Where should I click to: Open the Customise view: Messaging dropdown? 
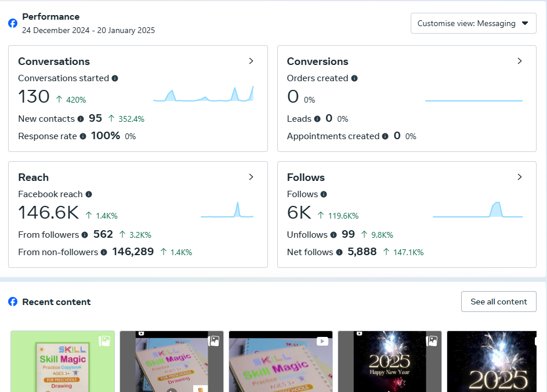point(473,23)
